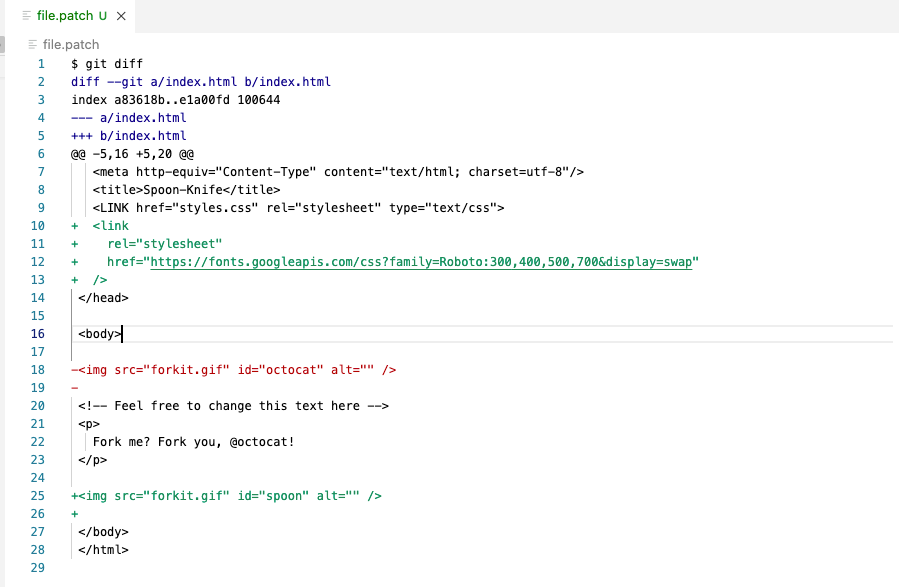Click the diff --git header line
The width and height of the screenshot is (899, 587).
pos(201,82)
